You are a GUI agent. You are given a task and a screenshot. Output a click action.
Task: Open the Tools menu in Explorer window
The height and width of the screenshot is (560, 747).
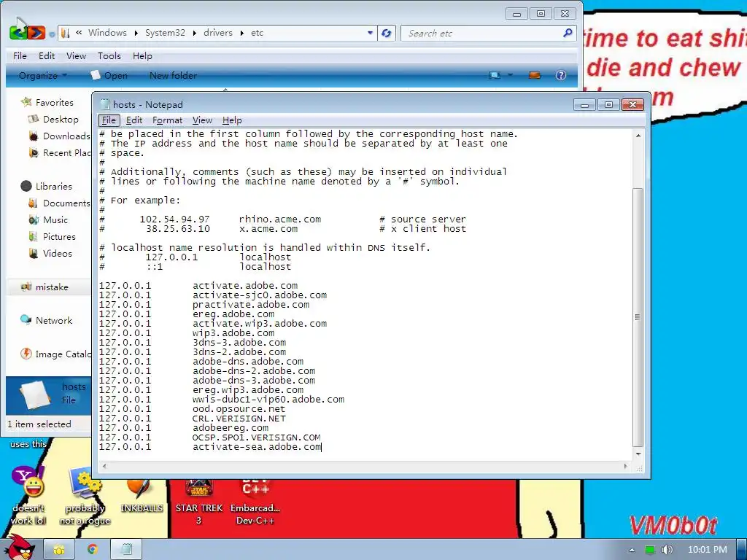(109, 55)
